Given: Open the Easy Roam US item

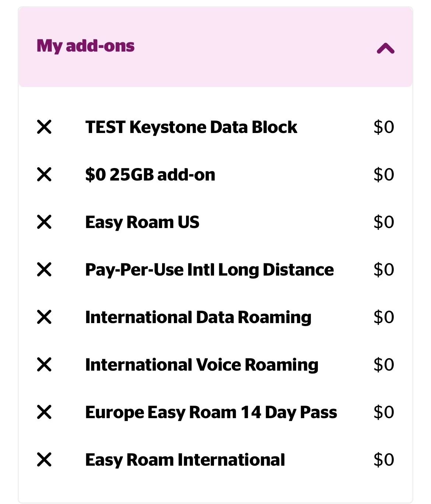Looking at the screenshot, I should (x=142, y=223).
